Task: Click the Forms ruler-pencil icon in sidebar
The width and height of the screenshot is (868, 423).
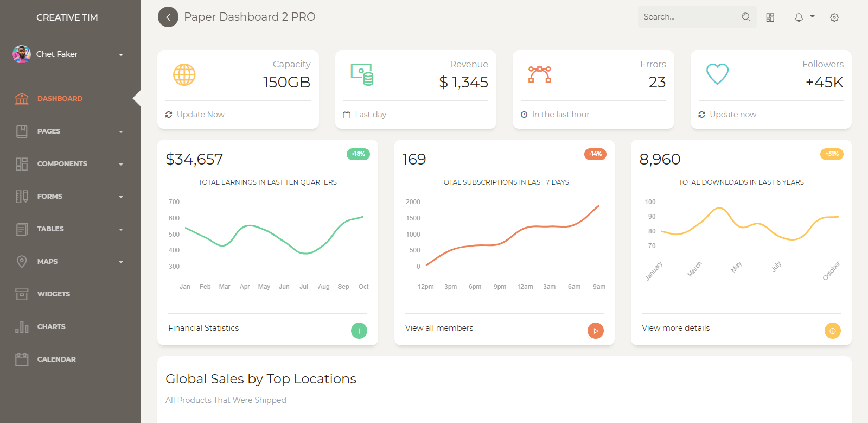Action: 22,196
